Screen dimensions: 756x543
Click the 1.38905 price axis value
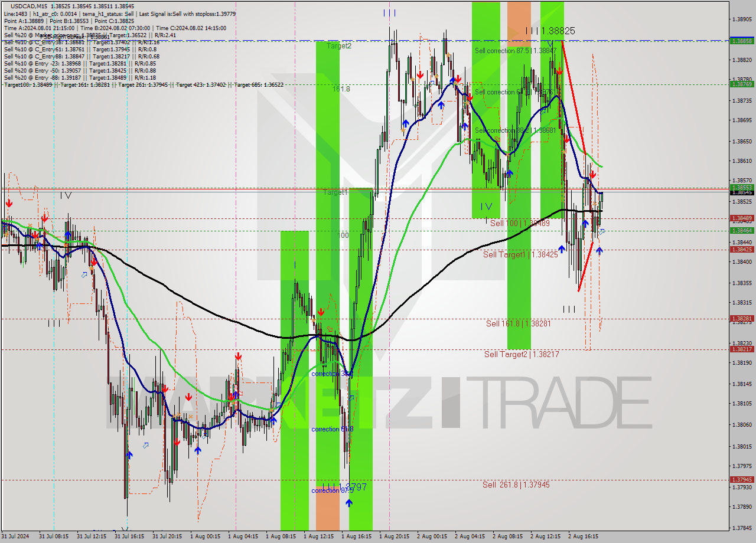click(742, 19)
